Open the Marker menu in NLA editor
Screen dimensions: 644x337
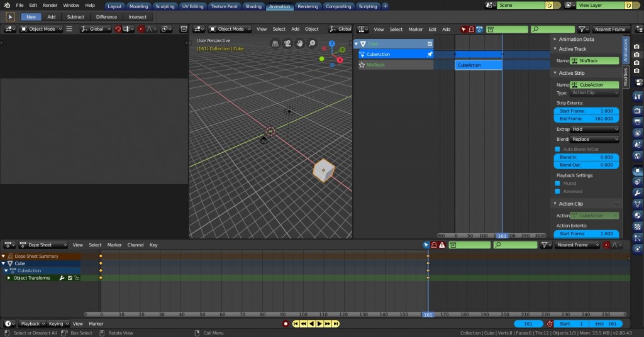tap(415, 29)
